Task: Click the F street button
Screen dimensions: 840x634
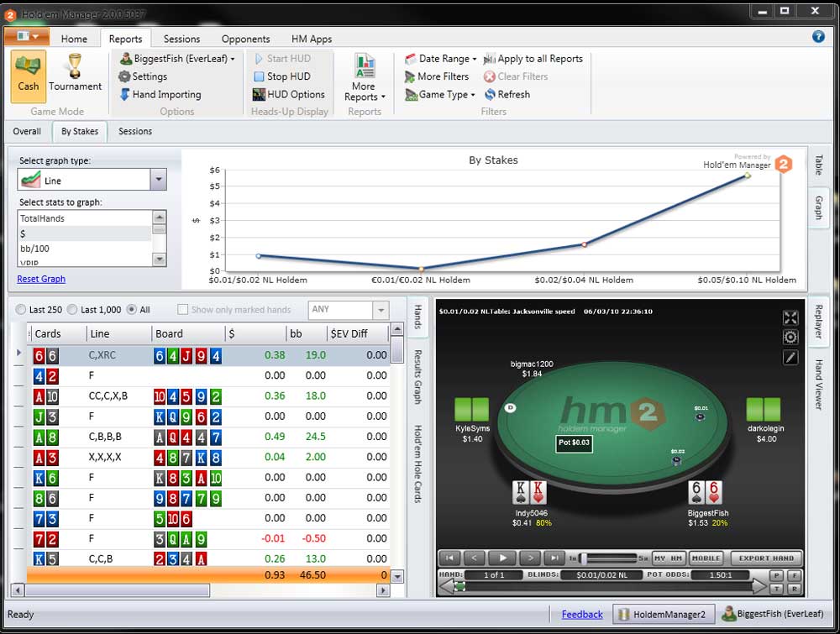Action: [x=795, y=575]
